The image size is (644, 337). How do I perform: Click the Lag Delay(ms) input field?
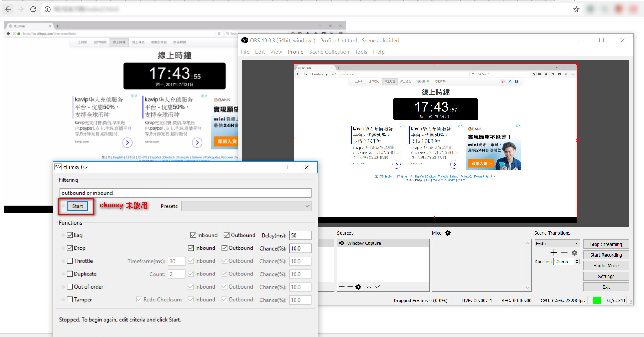[x=300, y=235]
